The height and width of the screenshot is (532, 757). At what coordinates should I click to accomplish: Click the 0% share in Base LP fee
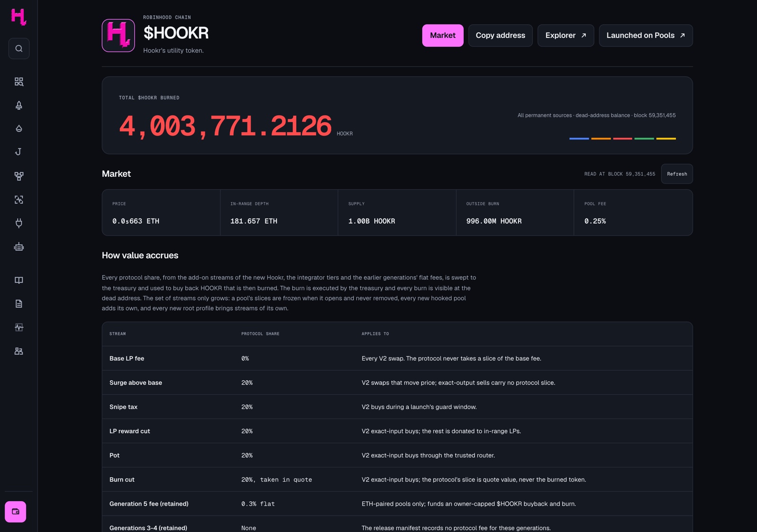coord(245,358)
